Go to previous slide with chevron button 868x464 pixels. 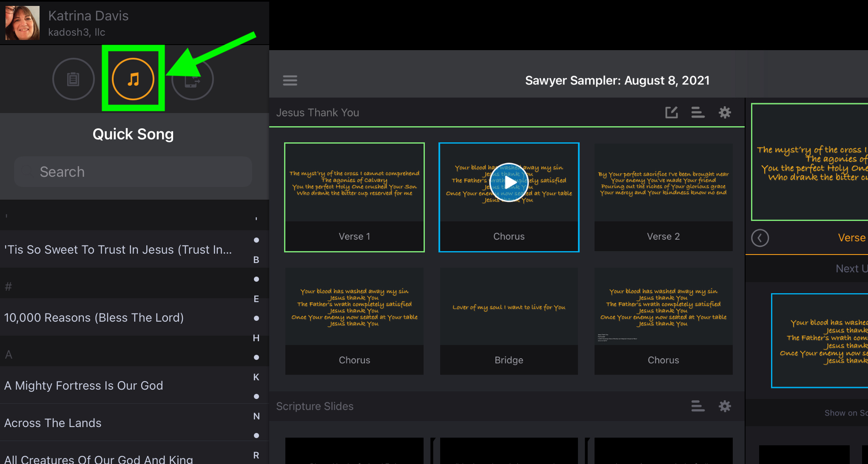point(760,238)
